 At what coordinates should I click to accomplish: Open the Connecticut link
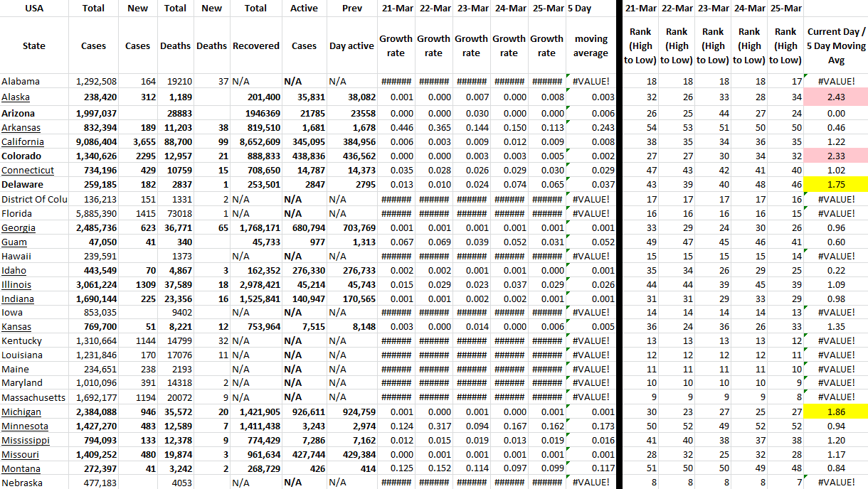(28, 171)
